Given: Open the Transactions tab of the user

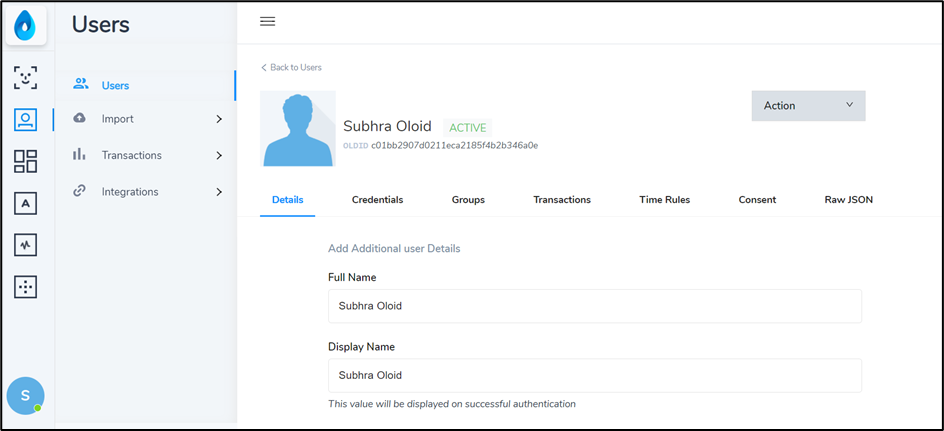Looking at the screenshot, I should (x=562, y=199).
